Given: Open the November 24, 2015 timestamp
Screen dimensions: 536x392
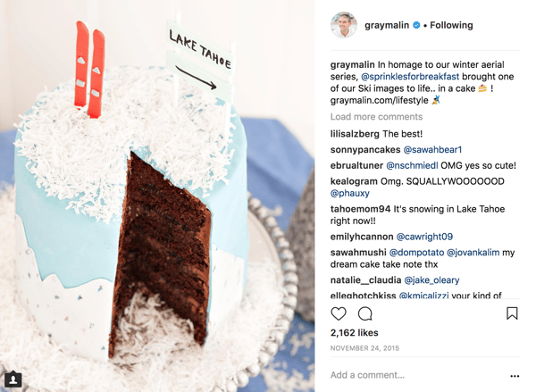Looking at the screenshot, I should pyautogui.click(x=364, y=348).
